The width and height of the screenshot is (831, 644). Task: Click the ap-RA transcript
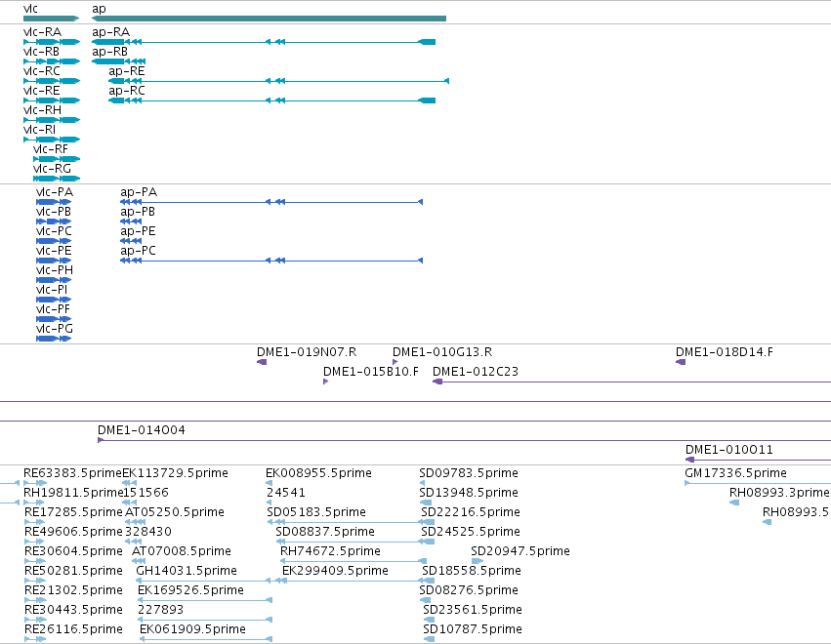tap(264, 42)
